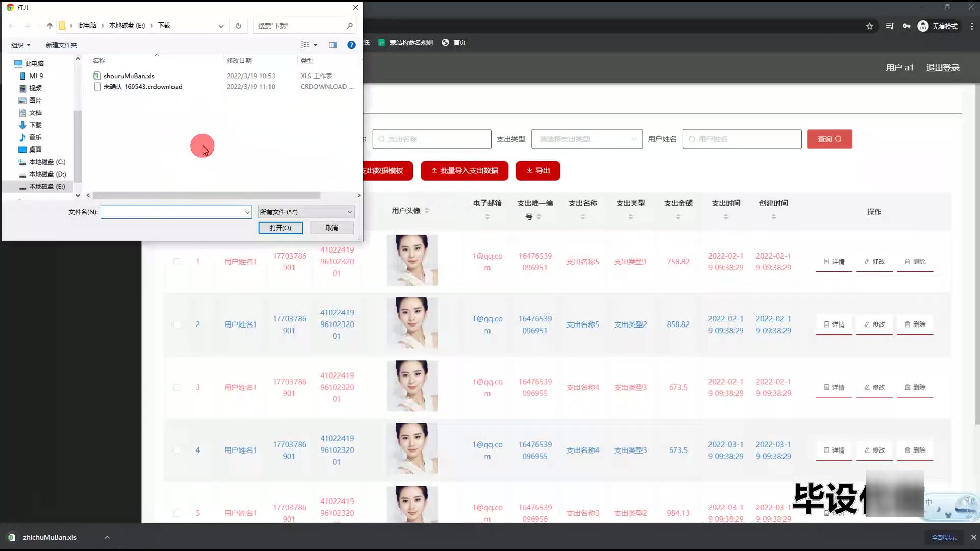Select 本地磁盘 (D:) in the navigation tree
Image resolution: width=980 pixels, height=551 pixels.
tap(47, 174)
